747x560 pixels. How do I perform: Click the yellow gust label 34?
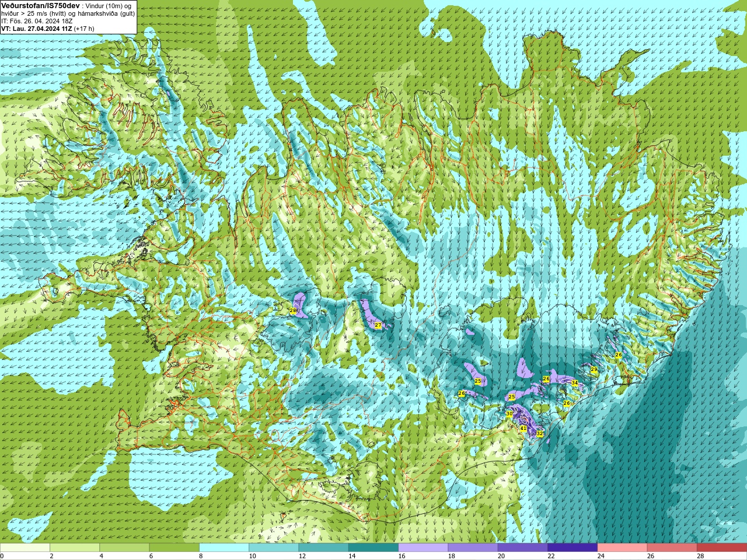[574, 383]
